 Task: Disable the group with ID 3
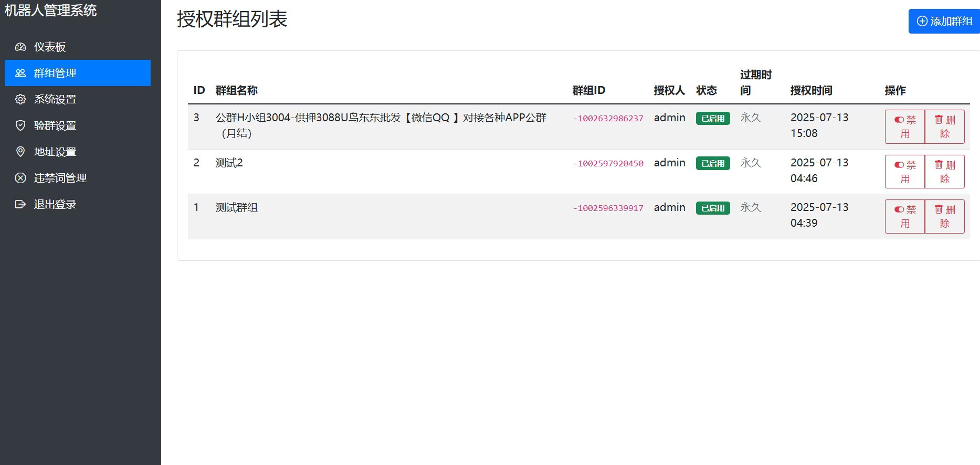904,126
